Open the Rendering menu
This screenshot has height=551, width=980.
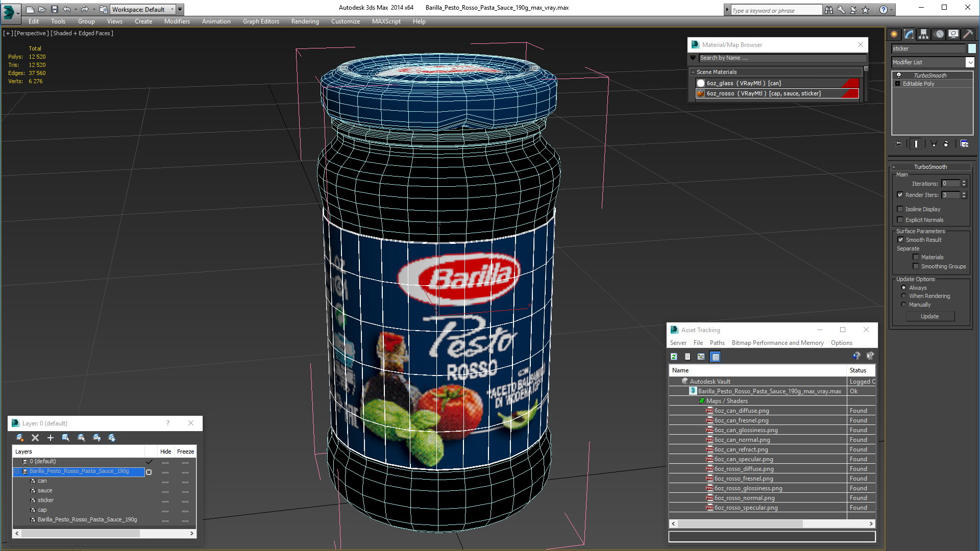(305, 21)
